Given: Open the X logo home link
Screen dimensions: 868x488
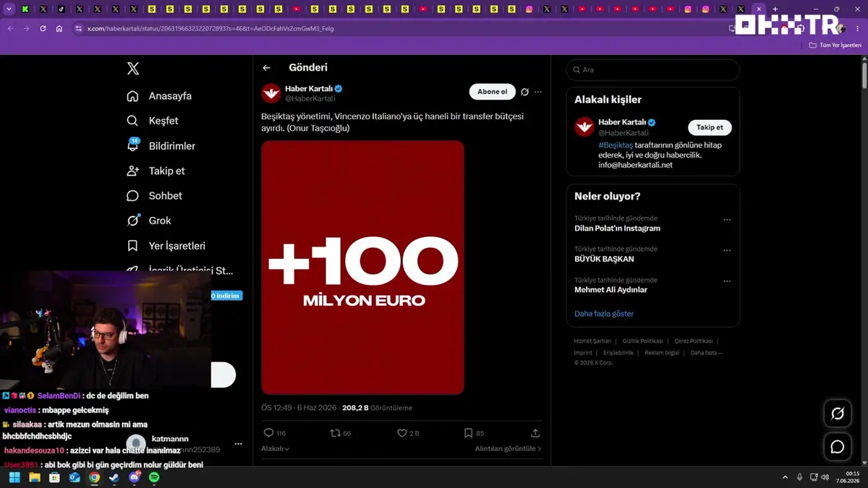Looking at the screenshot, I should (133, 69).
